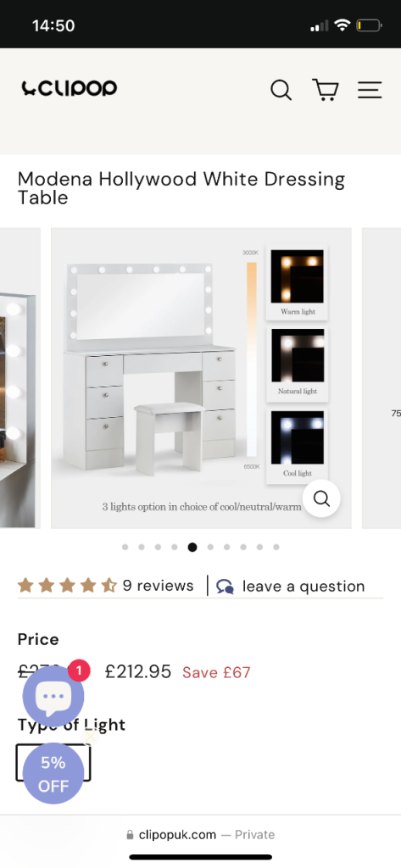Tap the clipopuk.com address bar
401x868 pixels.
pos(200,834)
